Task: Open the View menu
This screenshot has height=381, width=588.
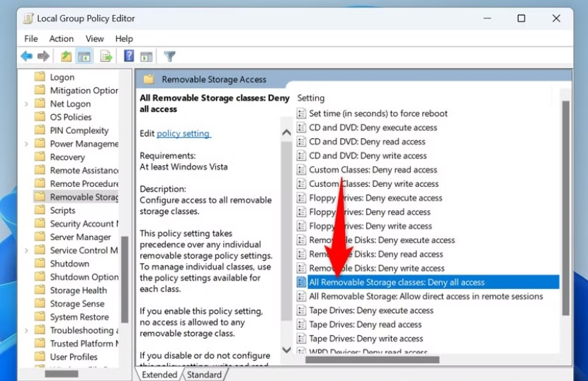Action: (94, 39)
